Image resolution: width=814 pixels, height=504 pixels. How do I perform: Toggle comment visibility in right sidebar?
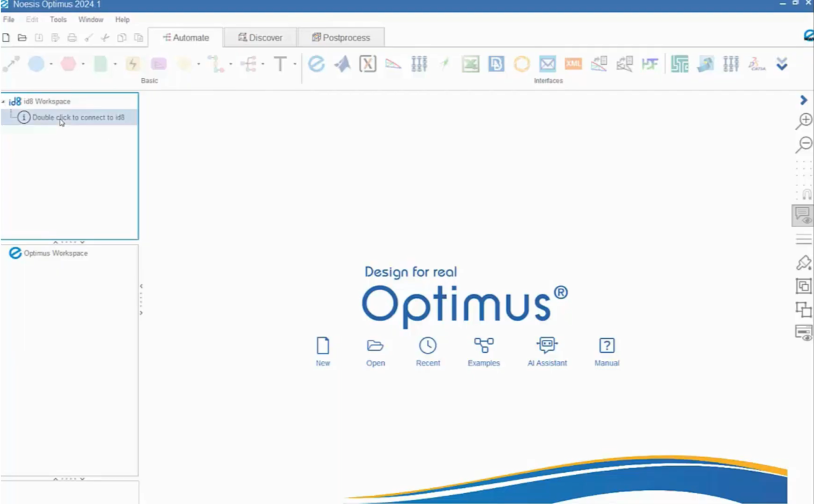coord(803,215)
